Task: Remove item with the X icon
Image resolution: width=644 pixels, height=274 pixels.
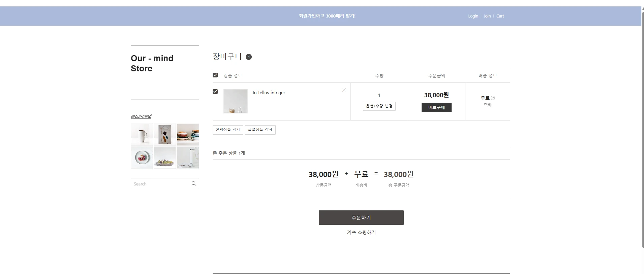Action: point(344,91)
